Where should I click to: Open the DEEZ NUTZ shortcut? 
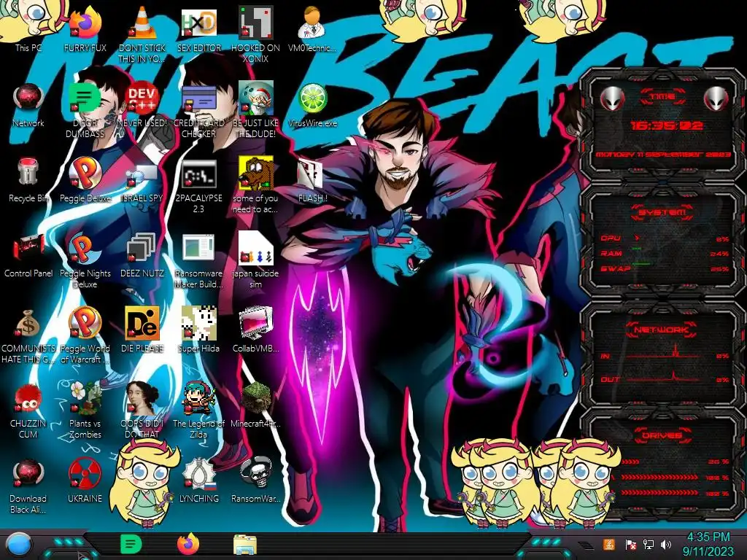(142, 255)
